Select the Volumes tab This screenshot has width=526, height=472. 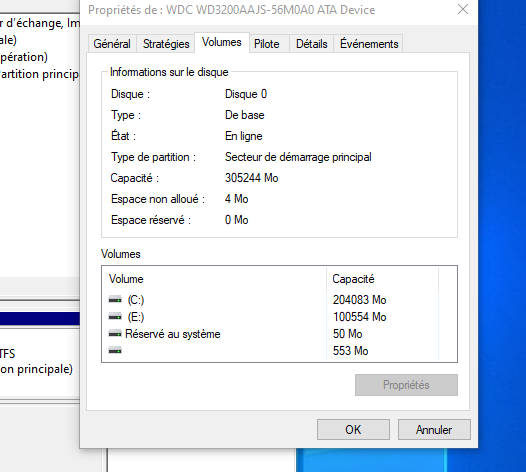[x=222, y=42]
